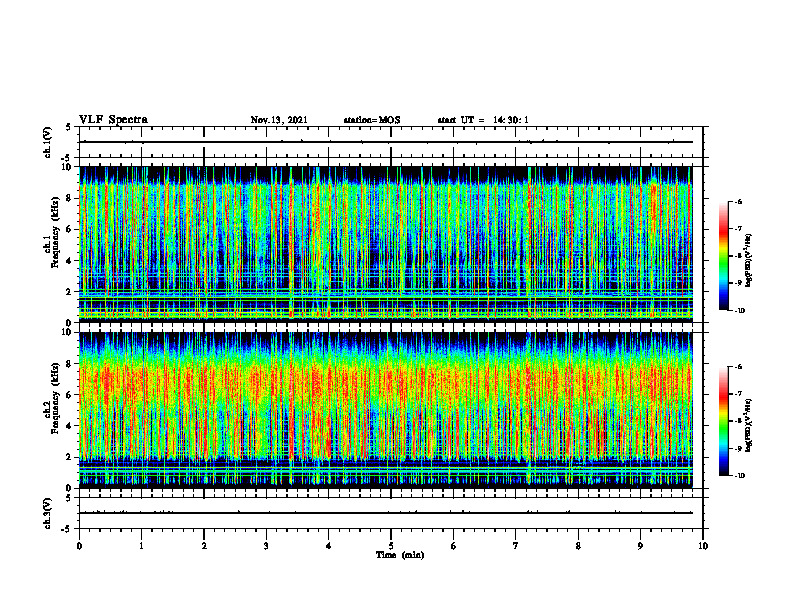Click time axis tick label "5"

coord(391,546)
